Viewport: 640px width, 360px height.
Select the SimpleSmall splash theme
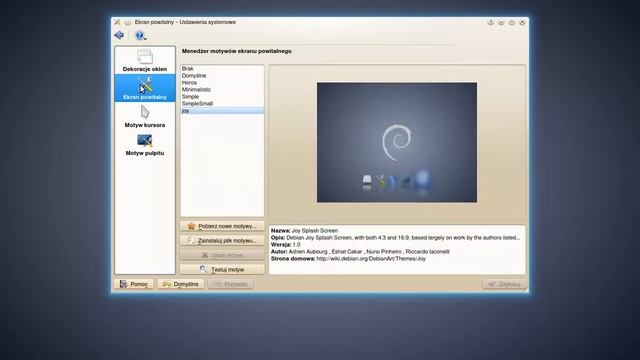point(222,103)
